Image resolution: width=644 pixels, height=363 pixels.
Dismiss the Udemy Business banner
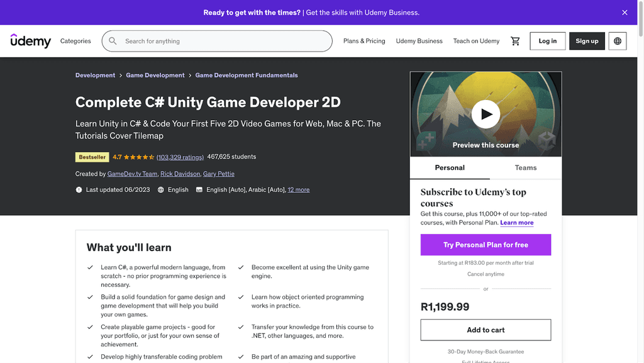pyautogui.click(x=625, y=12)
